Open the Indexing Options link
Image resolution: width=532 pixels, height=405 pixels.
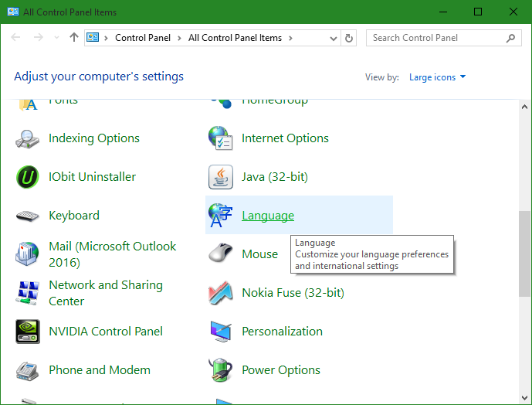pyautogui.click(x=94, y=138)
